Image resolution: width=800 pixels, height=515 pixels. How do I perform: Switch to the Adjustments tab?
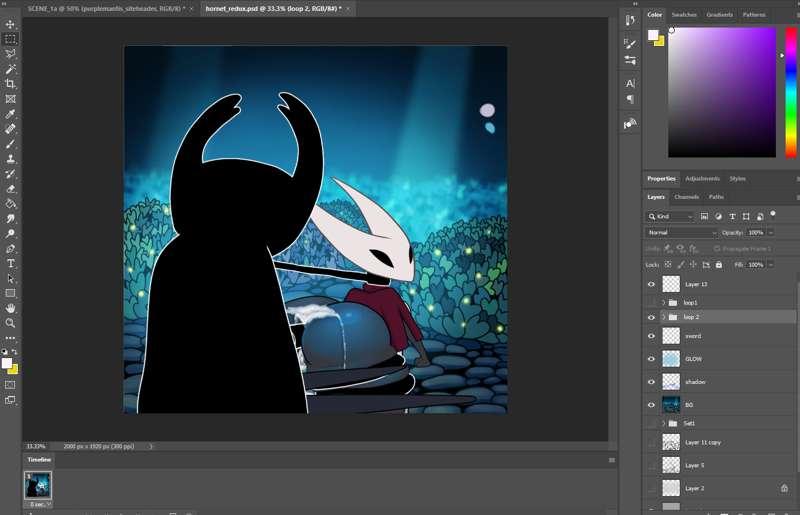click(703, 179)
